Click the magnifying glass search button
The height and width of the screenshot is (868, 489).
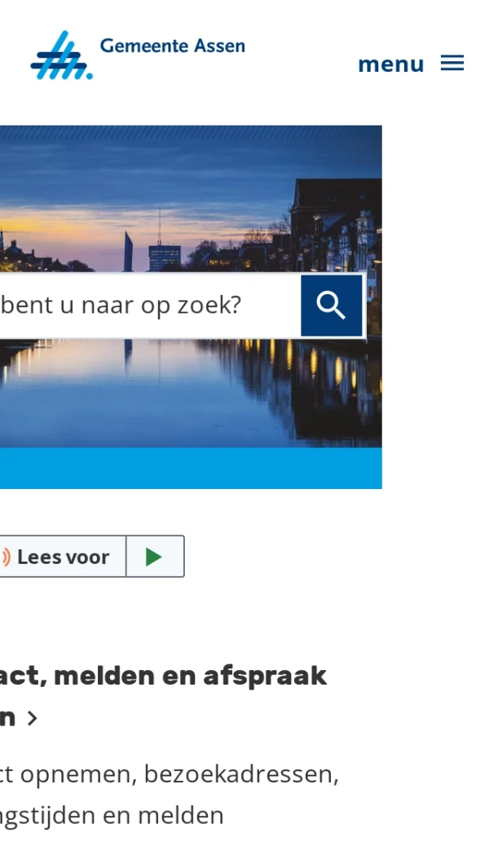(x=331, y=306)
